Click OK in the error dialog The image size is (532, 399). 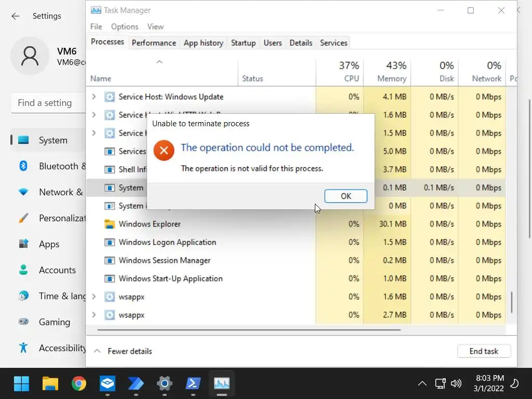click(x=345, y=196)
